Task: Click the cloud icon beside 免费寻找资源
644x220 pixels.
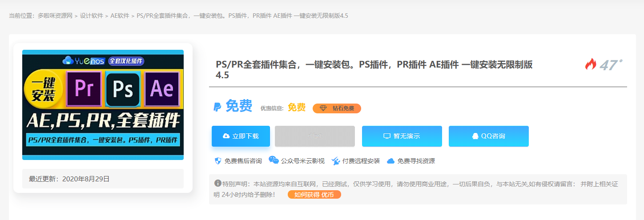Action: pos(391,161)
